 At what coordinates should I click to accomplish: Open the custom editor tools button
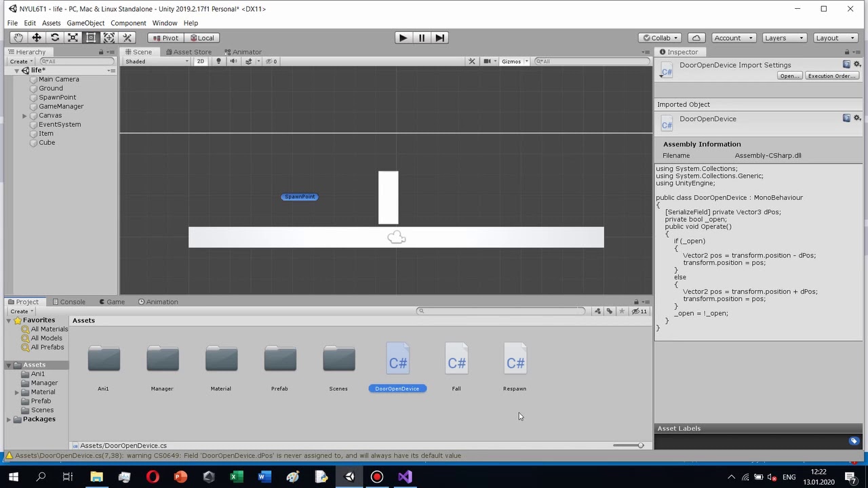coord(127,38)
